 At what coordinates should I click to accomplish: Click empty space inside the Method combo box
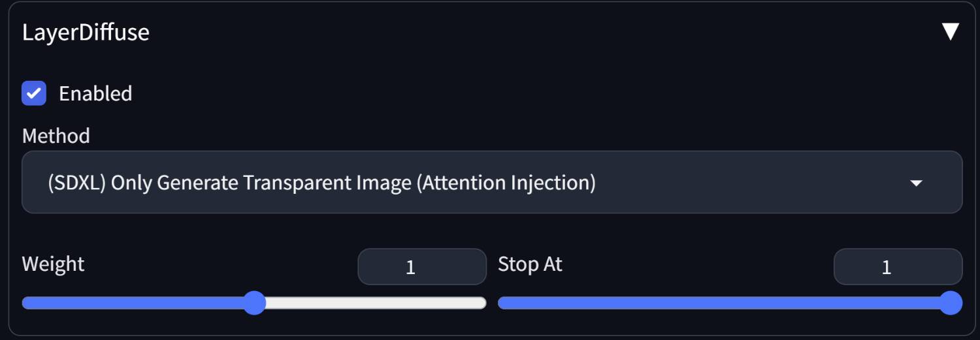pos(751,183)
